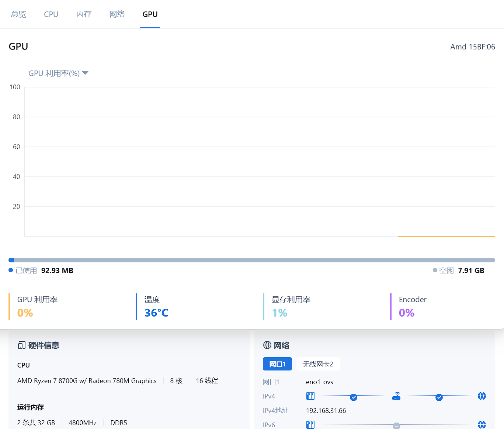This screenshot has width=504, height=438.
Task: Click the globe icon beside 网络 heading
Action: click(x=267, y=345)
